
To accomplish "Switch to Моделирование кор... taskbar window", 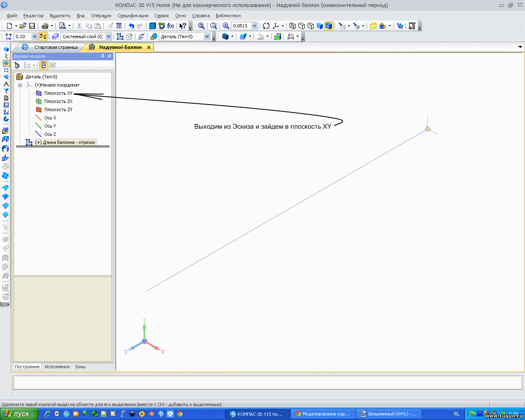I will [323, 414].
